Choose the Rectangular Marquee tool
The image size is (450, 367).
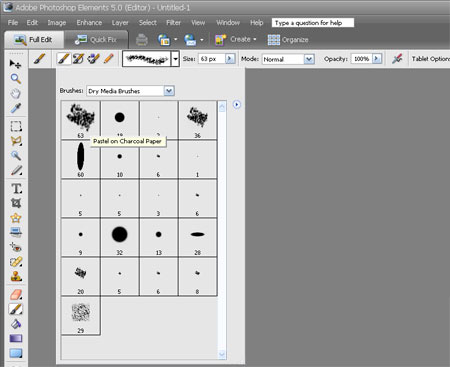point(16,126)
